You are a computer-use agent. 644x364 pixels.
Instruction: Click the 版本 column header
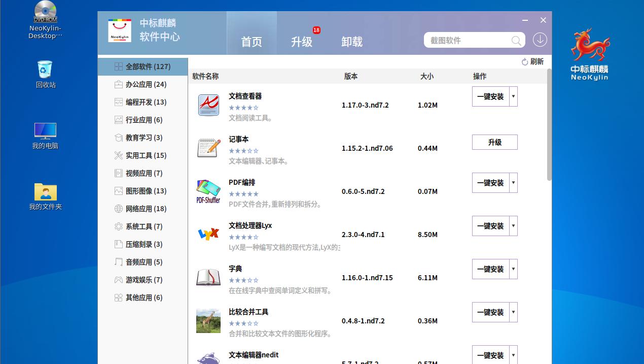tap(351, 76)
